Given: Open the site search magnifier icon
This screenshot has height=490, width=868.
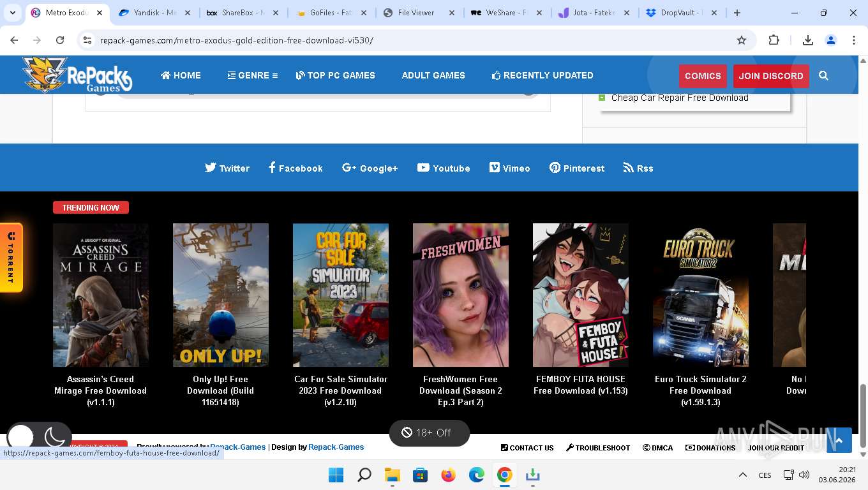Looking at the screenshot, I should click(823, 76).
